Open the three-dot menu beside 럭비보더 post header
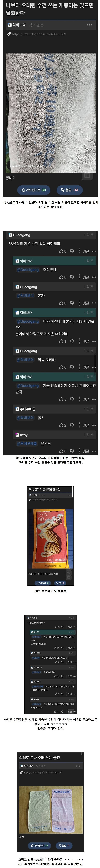Image resolution: width=100 pixels, height=868 pixels. [89, 25]
